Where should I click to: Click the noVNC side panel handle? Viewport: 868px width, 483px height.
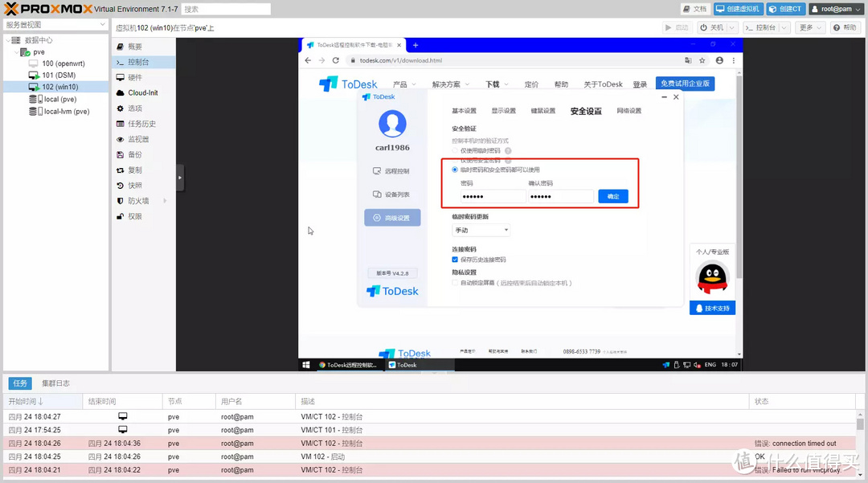click(180, 178)
